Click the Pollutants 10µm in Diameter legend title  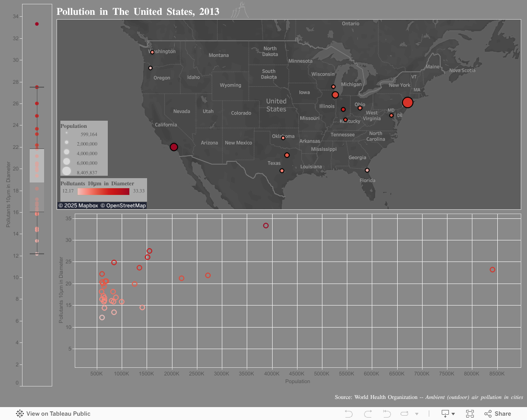point(97,183)
